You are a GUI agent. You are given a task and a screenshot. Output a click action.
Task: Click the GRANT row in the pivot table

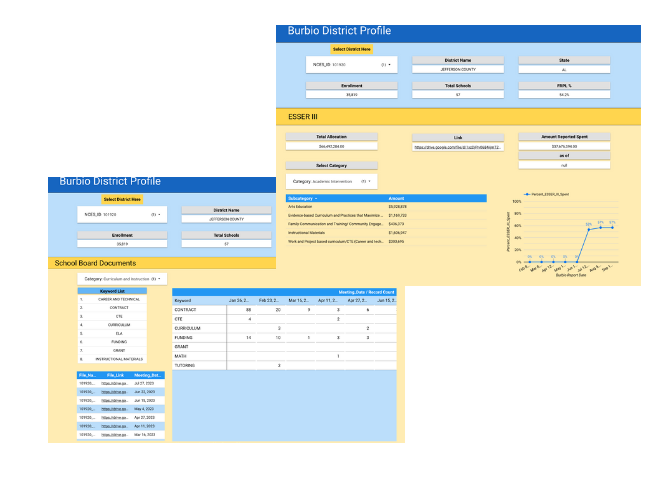coord(284,347)
